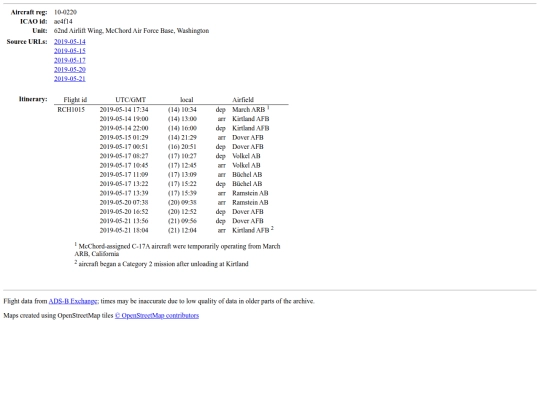Click footnote about Category 2 mission
Viewport: 540px width, 405px height.
pyautogui.click(x=162, y=264)
